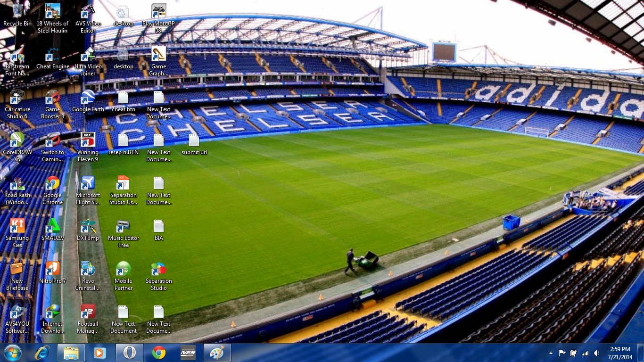Open Separation Studio Us... PDF shortcut
Screen dimensions: 644x362
point(124,190)
